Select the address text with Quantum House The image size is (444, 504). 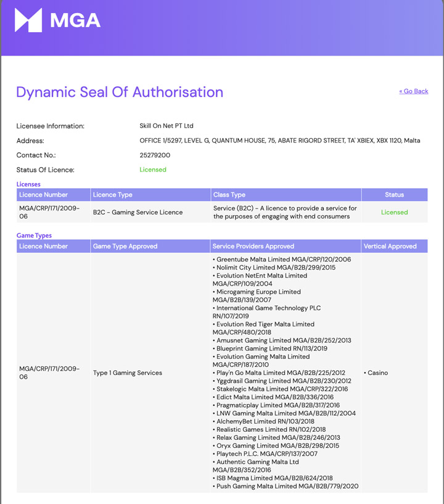pyautogui.click(x=280, y=141)
